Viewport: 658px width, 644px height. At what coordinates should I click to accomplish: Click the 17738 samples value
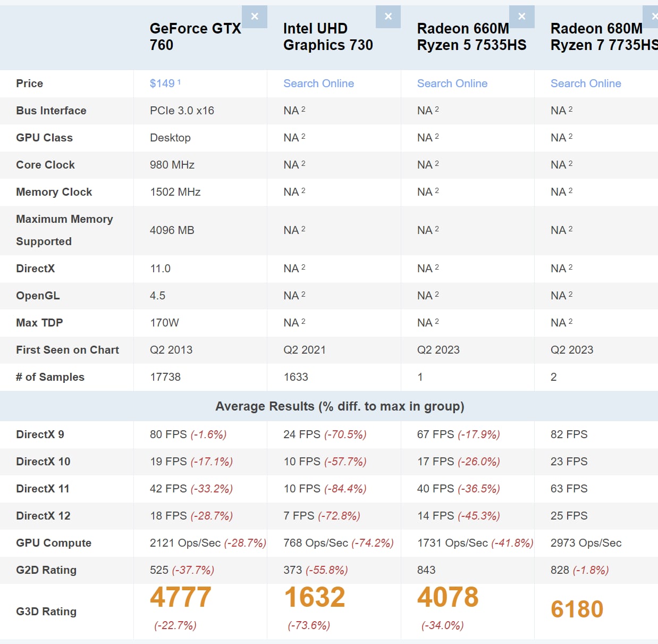tap(165, 377)
